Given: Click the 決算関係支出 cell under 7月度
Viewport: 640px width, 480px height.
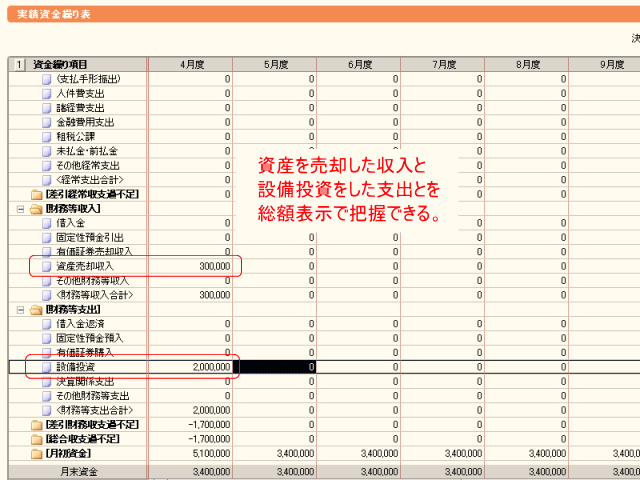Looking at the screenshot, I should click(x=443, y=382).
